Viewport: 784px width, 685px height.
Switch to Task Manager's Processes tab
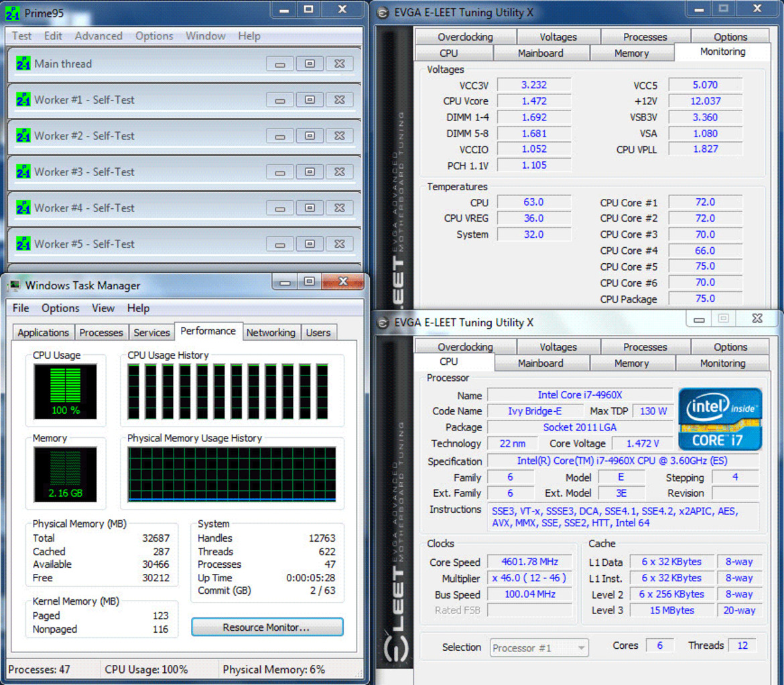[x=101, y=333]
